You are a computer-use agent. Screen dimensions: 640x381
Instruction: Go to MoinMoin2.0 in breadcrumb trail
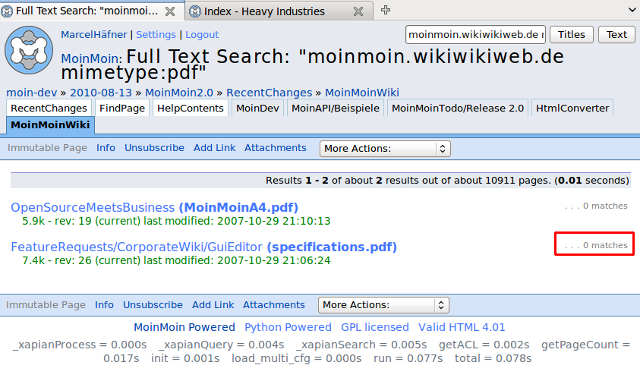pyautogui.click(x=179, y=93)
